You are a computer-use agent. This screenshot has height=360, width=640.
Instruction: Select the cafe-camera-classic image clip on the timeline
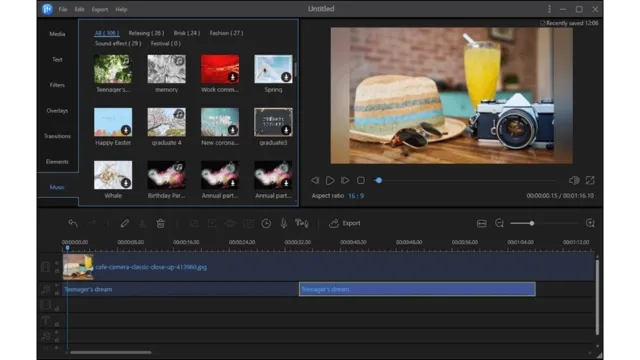point(329,267)
